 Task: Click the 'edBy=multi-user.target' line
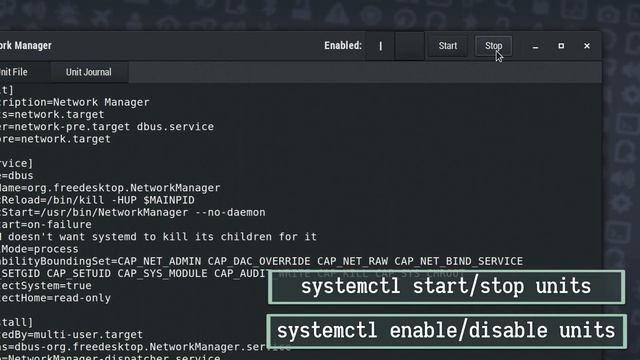click(71, 335)
